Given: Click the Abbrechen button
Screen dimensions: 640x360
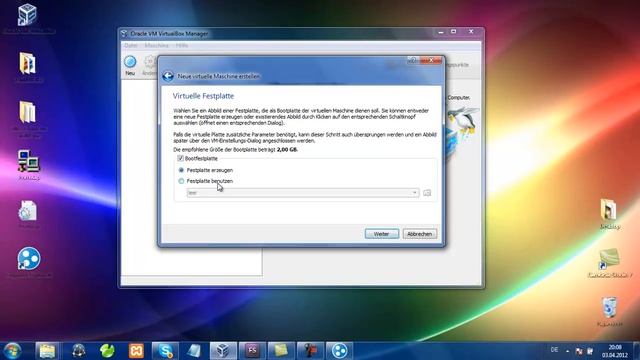Looking at the screenshot, I should click(x=420, y=234).
